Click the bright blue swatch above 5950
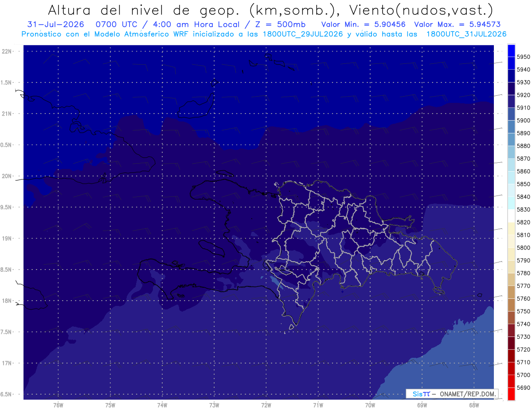Viewport: 532px width, 411px height. (x=511, y=51)
